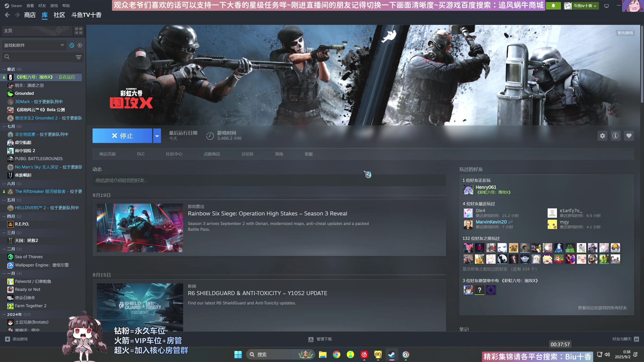The width and height of the screenshot is (644, 362).
Task: Open Ubisoft Connect taskbar icon
Action: point(406,354)
